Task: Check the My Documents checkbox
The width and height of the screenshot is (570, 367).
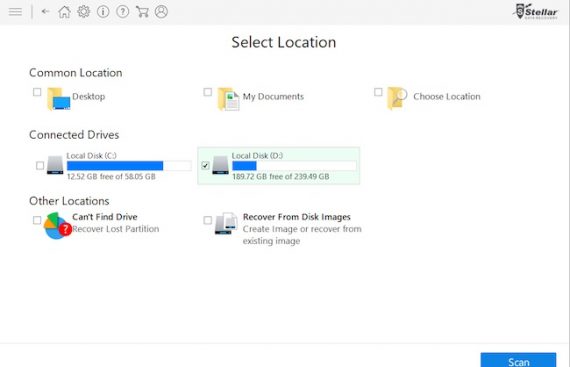Action: (x=208, y=92)
